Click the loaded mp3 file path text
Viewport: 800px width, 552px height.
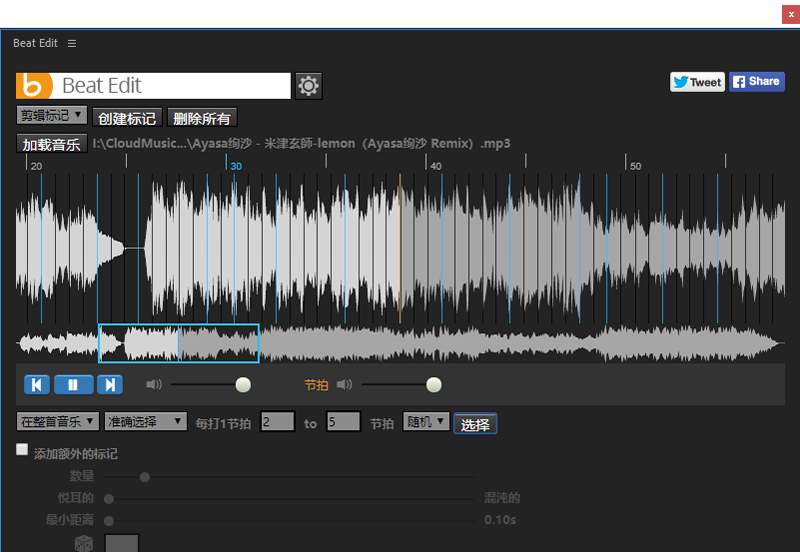[301, 143]
